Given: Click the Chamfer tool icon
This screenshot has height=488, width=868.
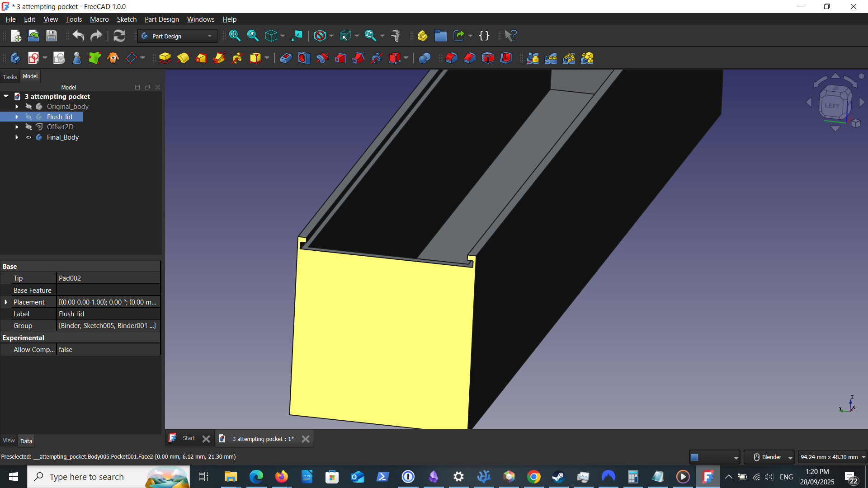Looking at the screenshot, I should click(470, 58).
